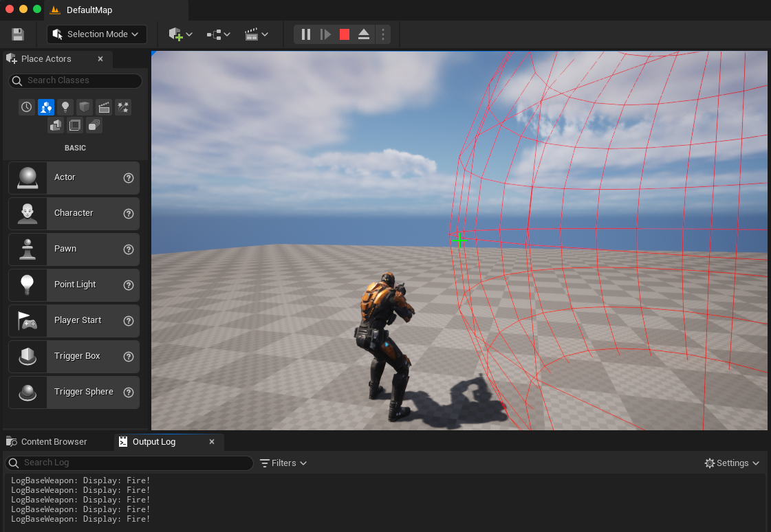Viewport: 771px width, 532px height.
Task: Open help for the Character entry
Action: point(129,214)
